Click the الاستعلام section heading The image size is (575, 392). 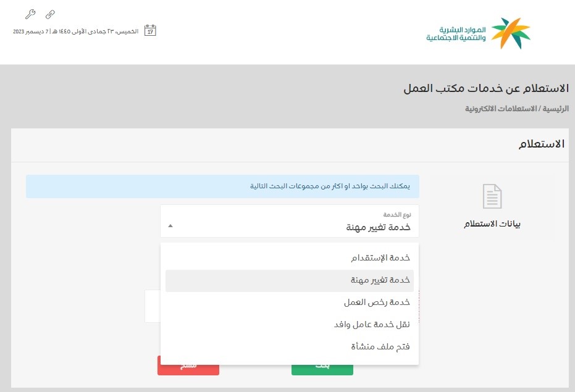(541, 144)
